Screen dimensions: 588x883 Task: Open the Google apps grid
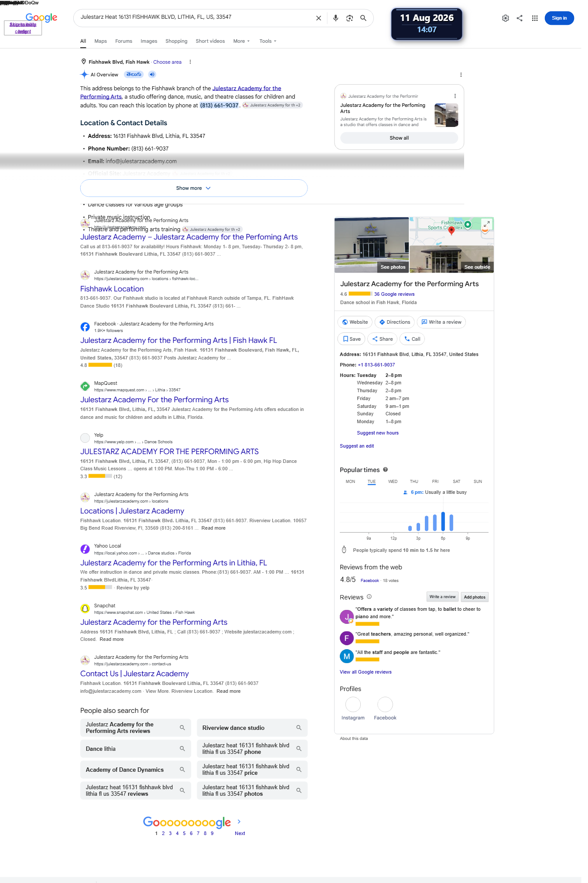tap(535, 18)
